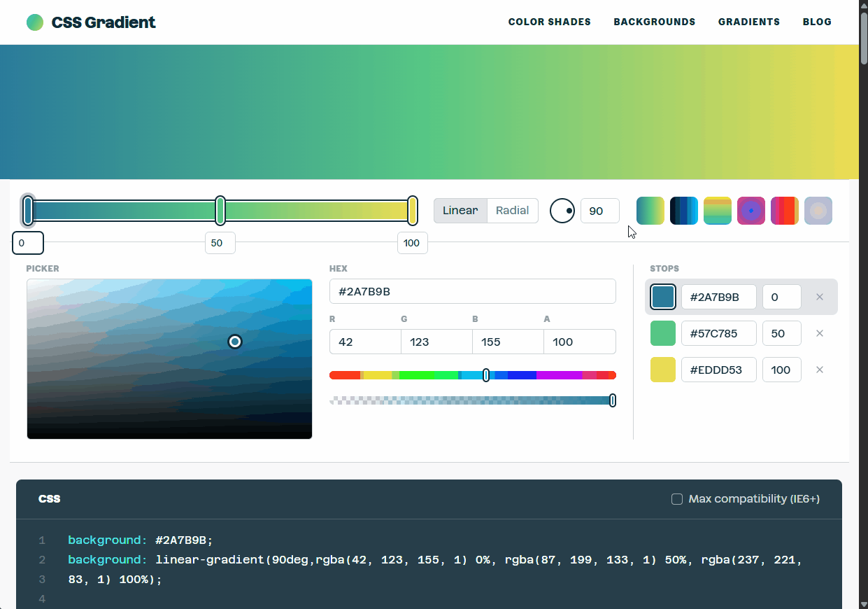The width and height of the screenshot is (868, 609).
Task: Click the HEX input field
Action: [472, 291]
